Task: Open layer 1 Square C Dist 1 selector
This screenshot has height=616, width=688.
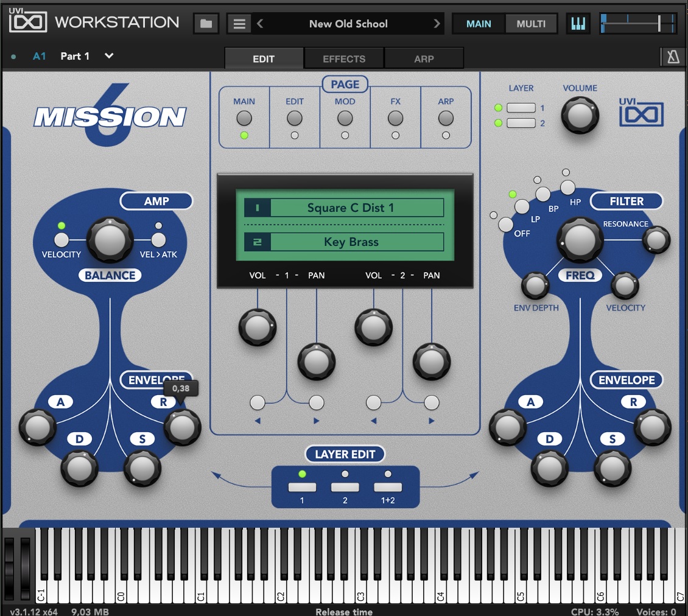Action: tap(344, 208)
